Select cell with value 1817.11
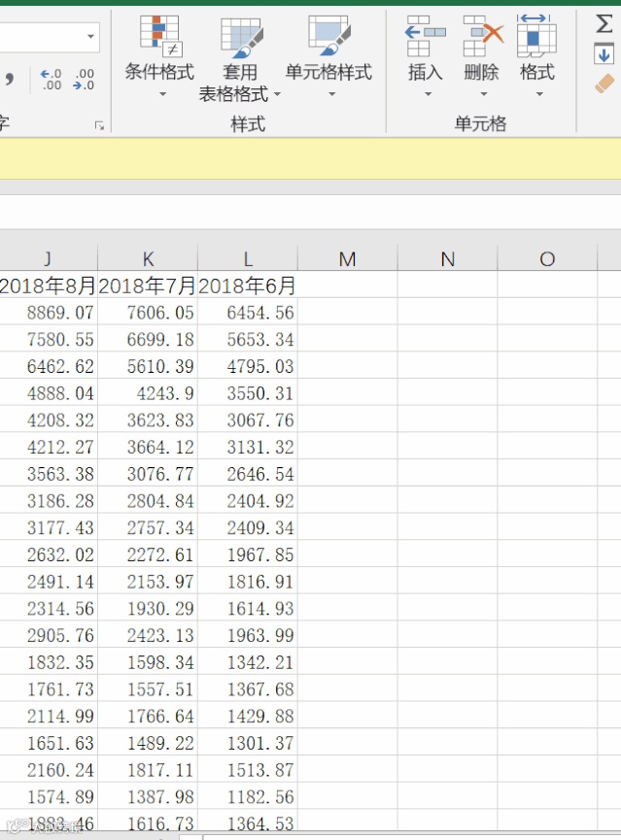Screen dimensions: 621x840 (148, 770)
